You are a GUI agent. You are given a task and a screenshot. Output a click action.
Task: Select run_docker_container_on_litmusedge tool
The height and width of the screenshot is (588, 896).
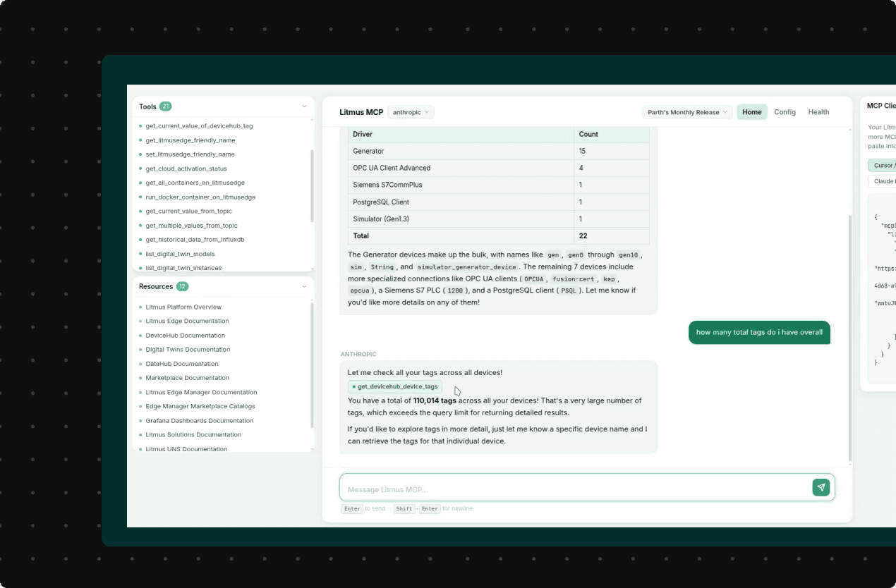[x=200, y=197]
